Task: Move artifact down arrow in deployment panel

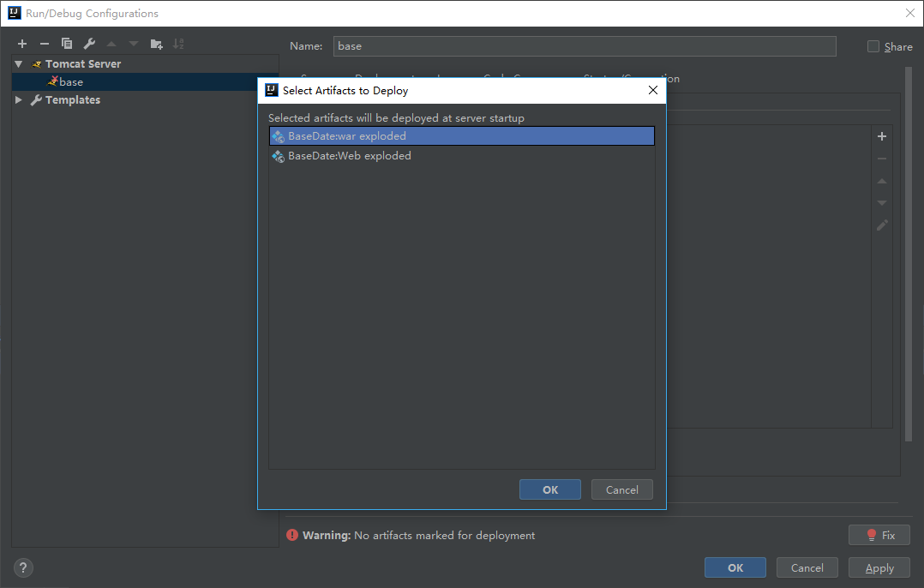Action: coord(881,203)
